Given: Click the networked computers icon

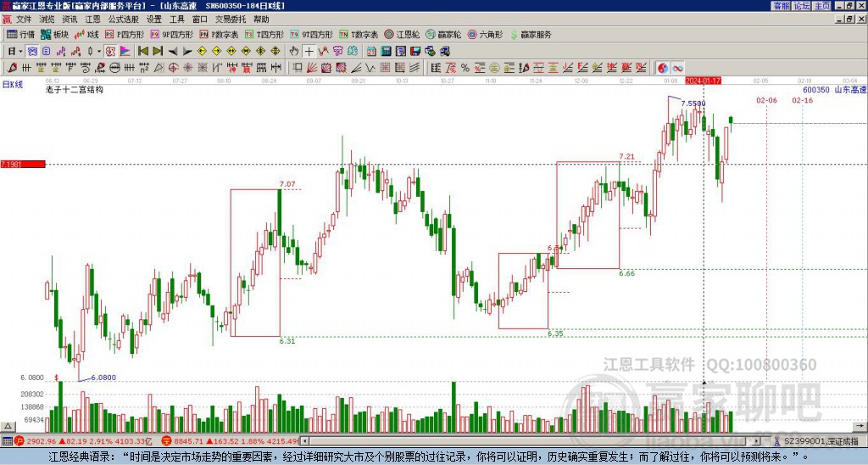Looking at the screenshot, I should pos(444,52).
